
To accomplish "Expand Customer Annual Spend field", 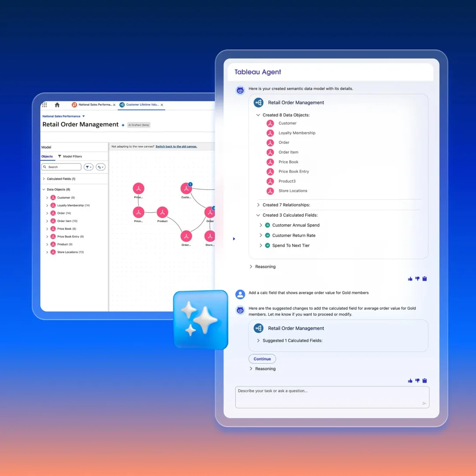I will tap(261, 225).
